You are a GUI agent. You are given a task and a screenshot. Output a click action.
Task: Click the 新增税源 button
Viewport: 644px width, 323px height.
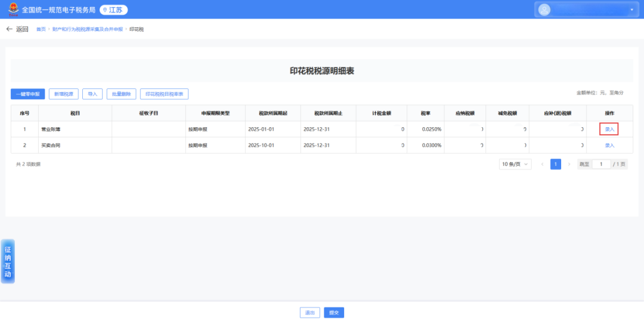(x=63, y=94)
